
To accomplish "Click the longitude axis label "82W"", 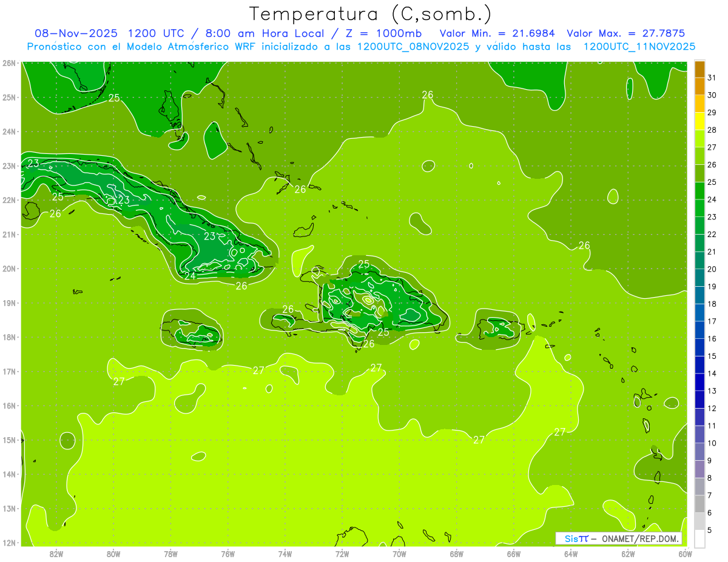I will pyautogui.click(x=56, y=554).
